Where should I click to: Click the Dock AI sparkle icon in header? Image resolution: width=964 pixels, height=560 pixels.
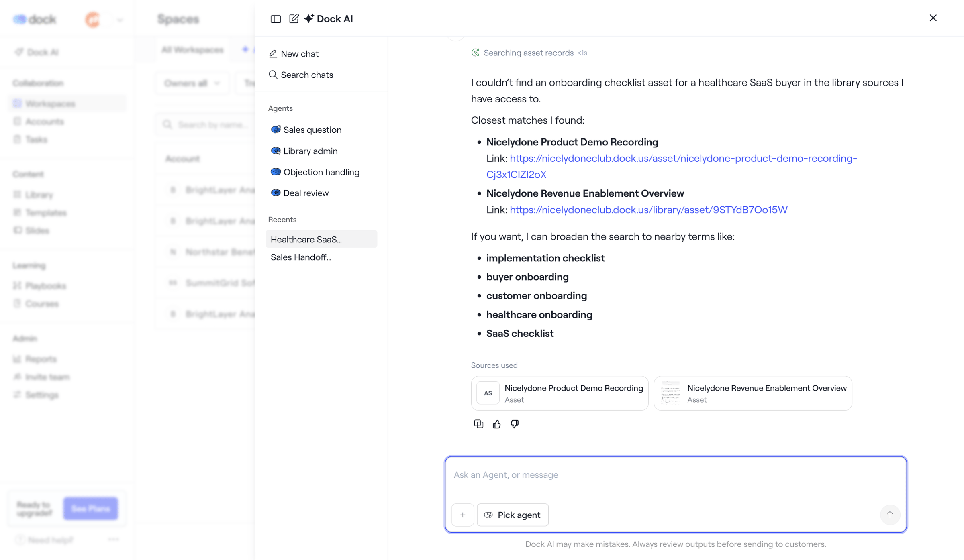309,18
